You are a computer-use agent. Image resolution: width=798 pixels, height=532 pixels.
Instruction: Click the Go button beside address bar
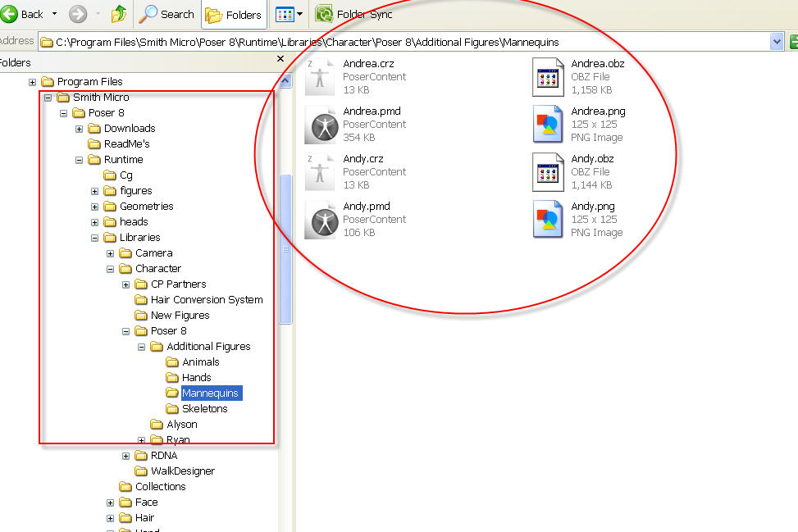[793, 42]
